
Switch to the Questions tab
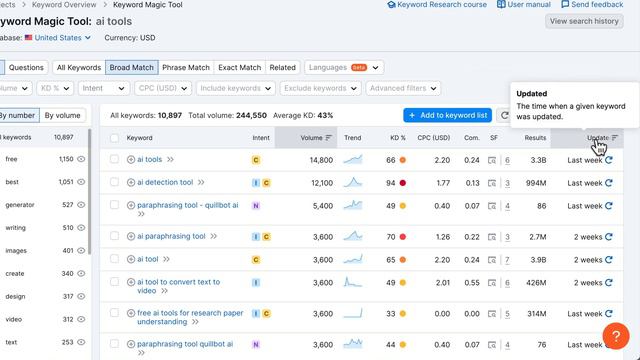pos(26,67)
